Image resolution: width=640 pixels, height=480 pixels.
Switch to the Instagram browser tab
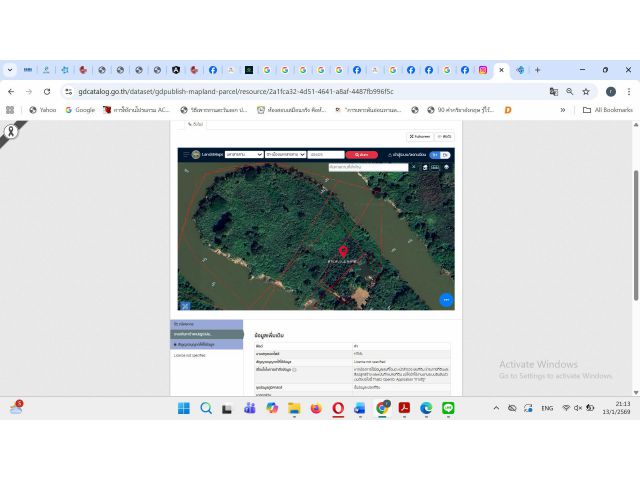(483, 70)
